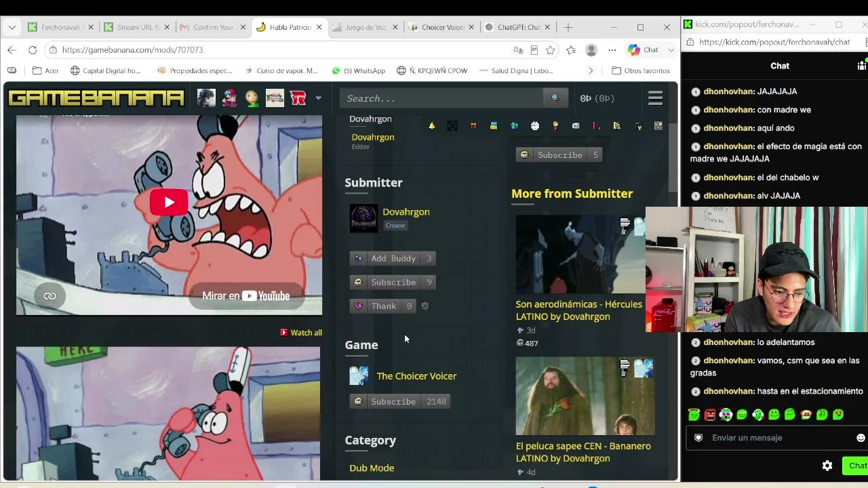
Task: Click the Thank button
Action: coord(383,306)
